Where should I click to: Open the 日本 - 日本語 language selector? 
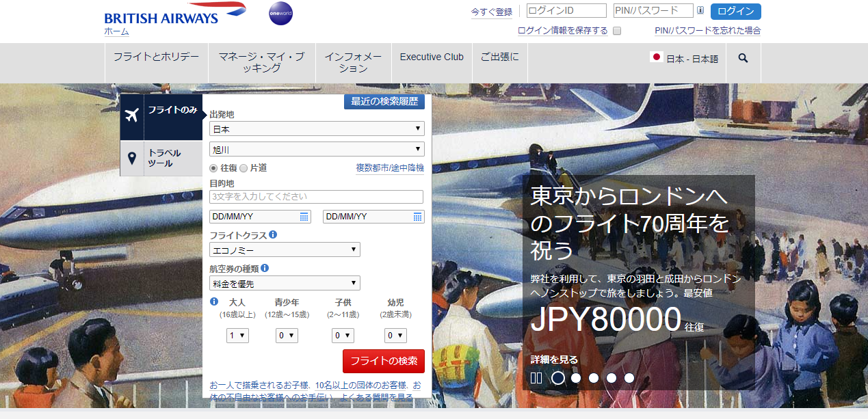[x=684, y=59]
